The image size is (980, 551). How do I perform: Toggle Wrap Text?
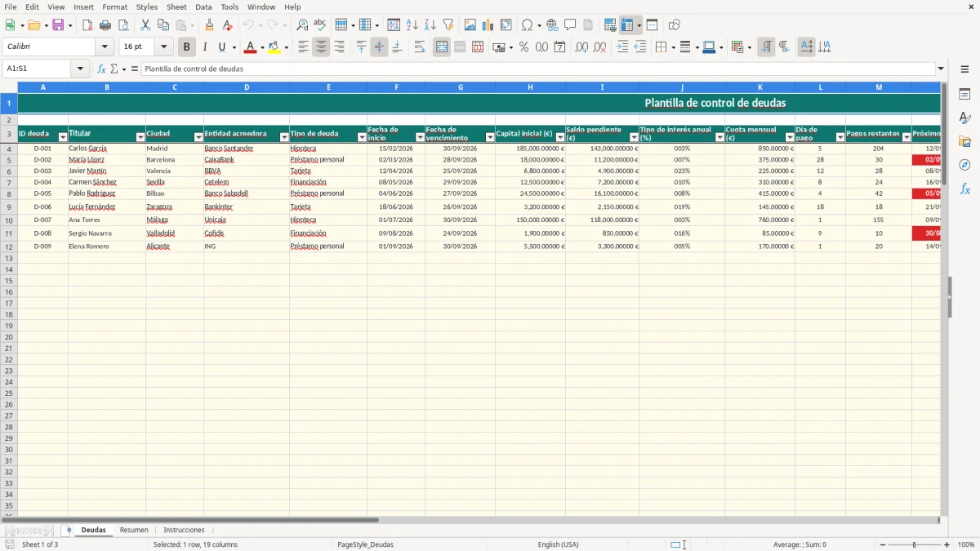point(420,47)
